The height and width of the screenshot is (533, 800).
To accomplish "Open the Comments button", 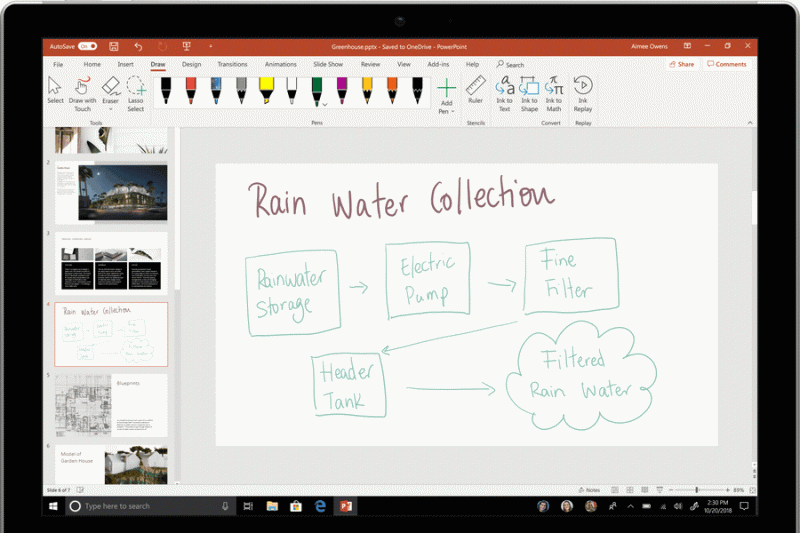I will tap(727, 64).
